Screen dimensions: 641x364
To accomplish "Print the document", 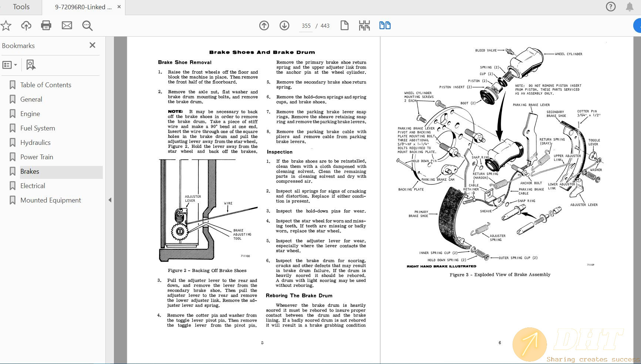I will click(x=45, y=25).
